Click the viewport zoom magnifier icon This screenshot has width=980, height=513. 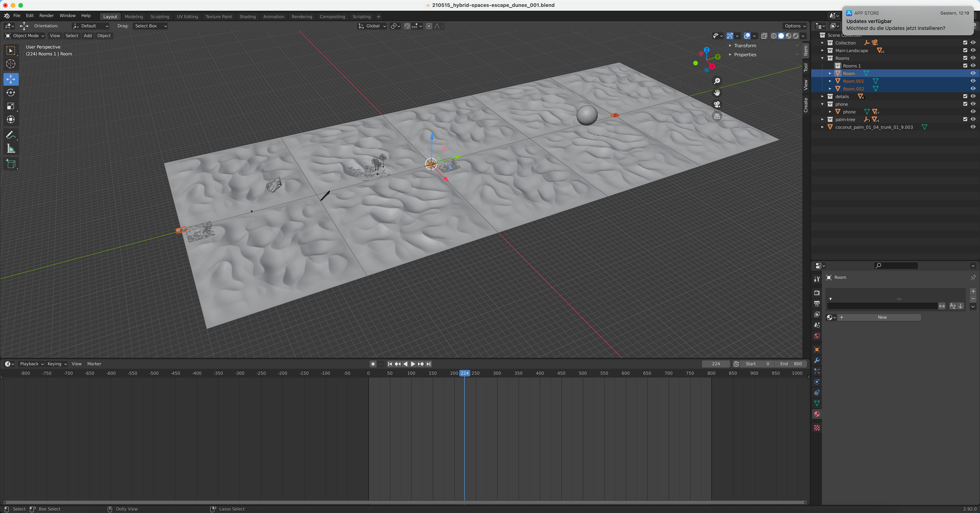coord(717,81)
